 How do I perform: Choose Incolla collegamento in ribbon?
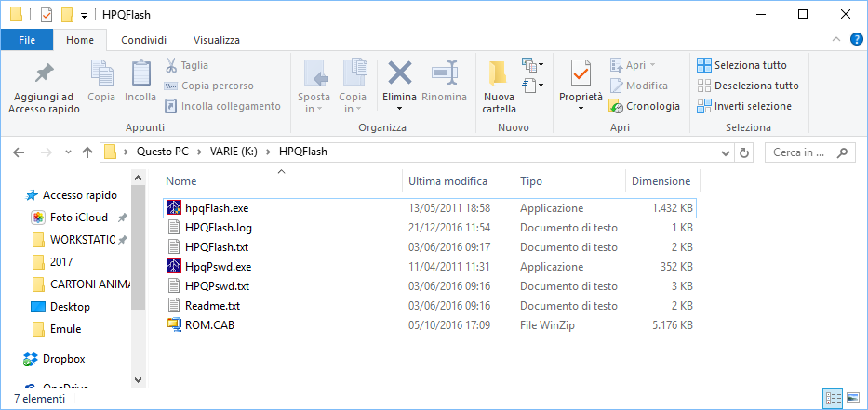coord(222,106)
